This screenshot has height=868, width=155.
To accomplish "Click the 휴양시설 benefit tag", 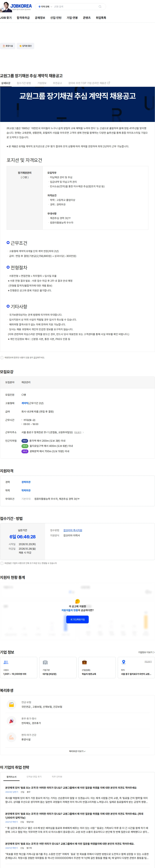I will (x=8, y=46).
